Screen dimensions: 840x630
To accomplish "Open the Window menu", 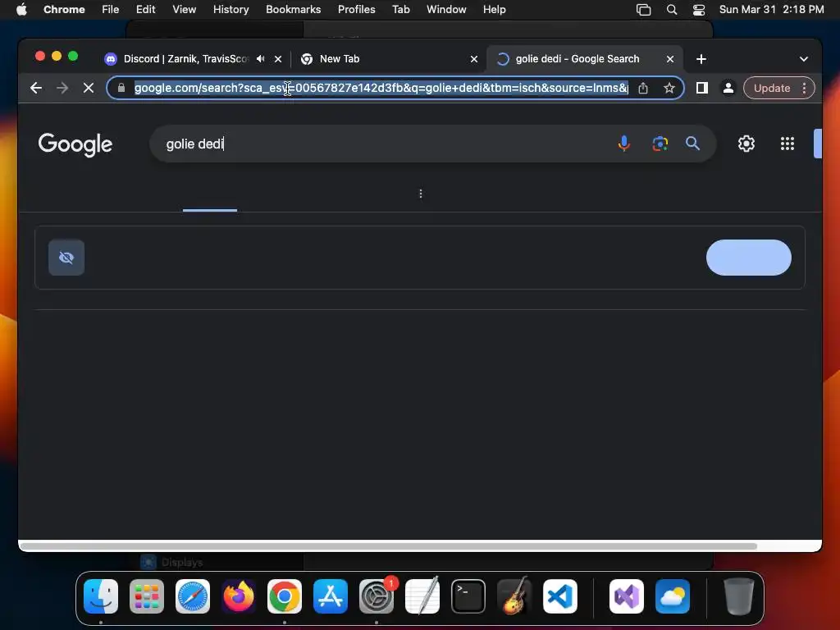I will (x=446, y=9).
